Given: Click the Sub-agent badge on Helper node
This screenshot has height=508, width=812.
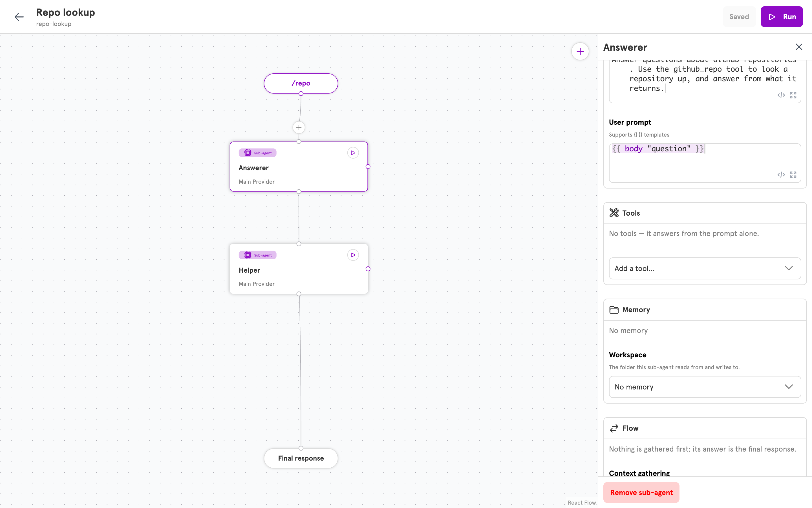Looking at the screenshot, I should [258, 255].
